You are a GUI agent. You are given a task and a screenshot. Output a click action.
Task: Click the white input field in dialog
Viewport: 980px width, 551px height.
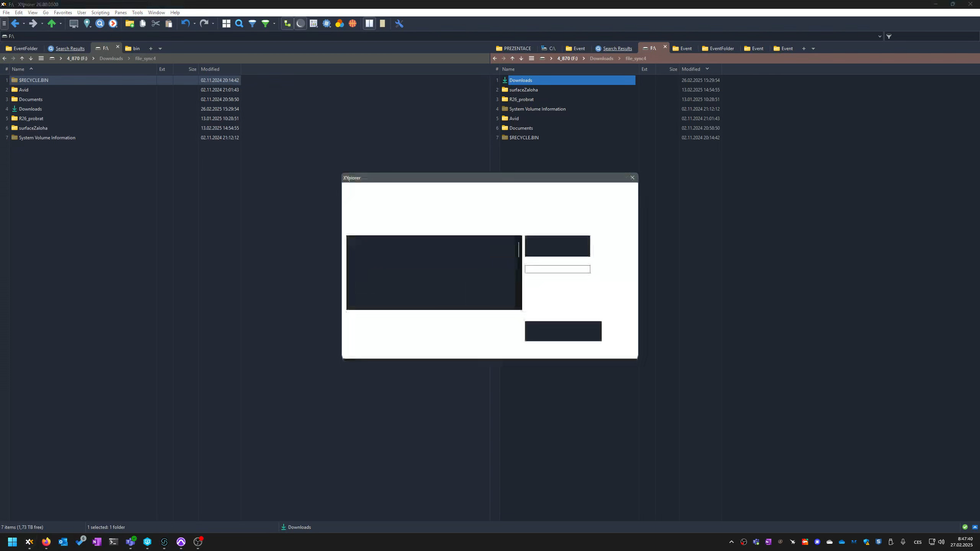click(x=557, y=269)
